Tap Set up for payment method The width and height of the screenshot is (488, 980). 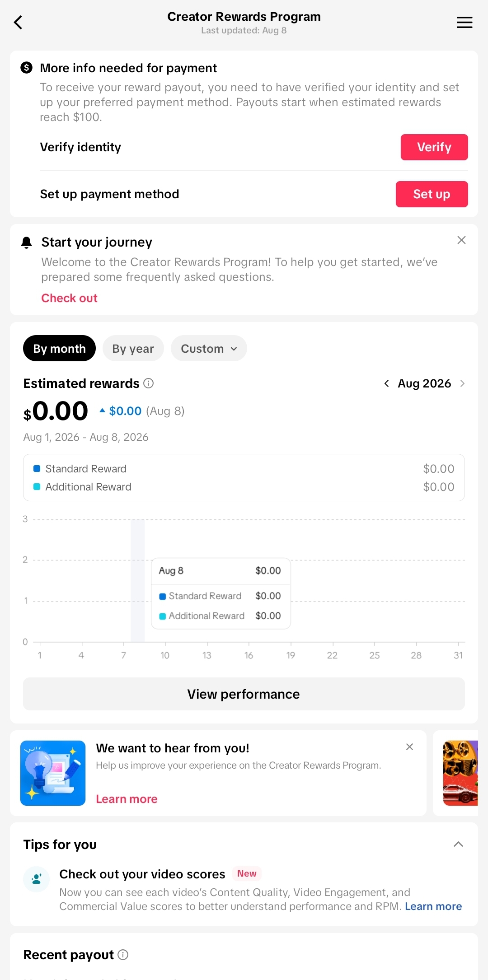point(432,194)
